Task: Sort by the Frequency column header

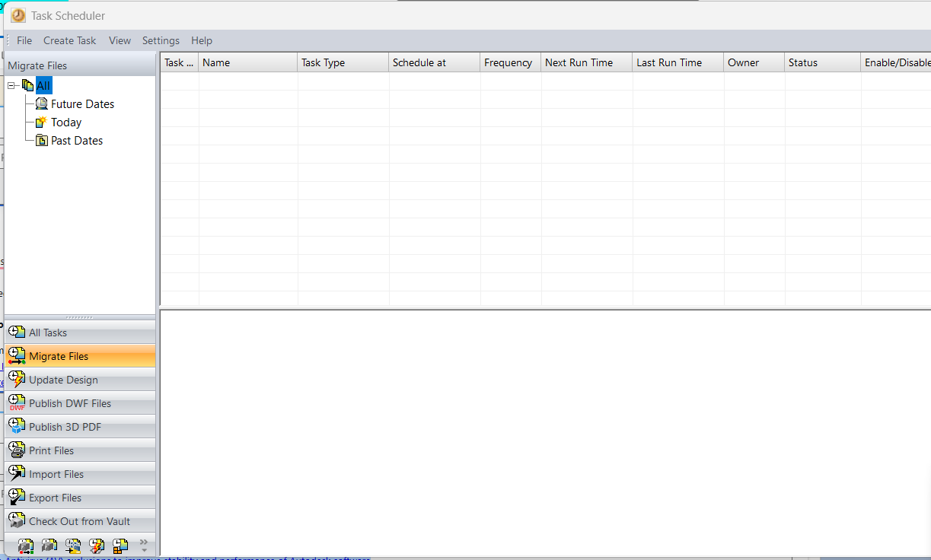Action: 511,62
